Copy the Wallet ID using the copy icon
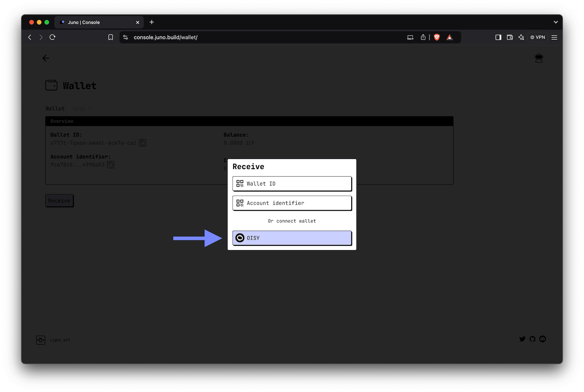 (x=142, y=143)
